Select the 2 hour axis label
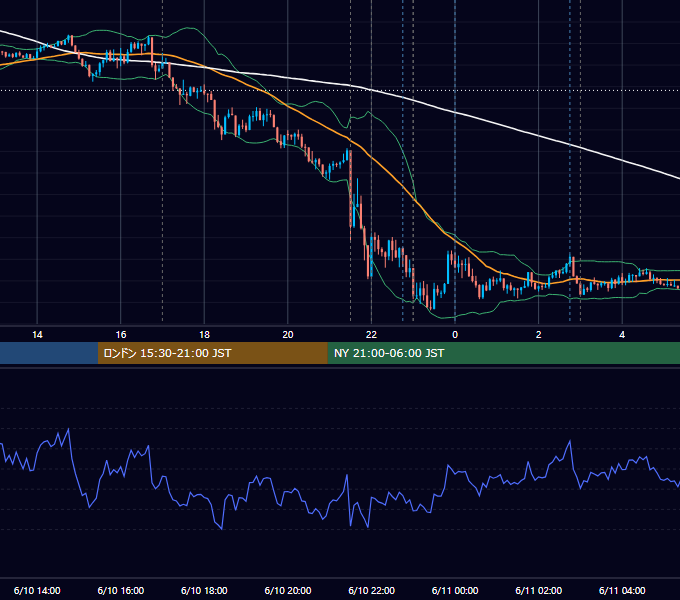The image size is (680, 600). click(x=539, y=335)
